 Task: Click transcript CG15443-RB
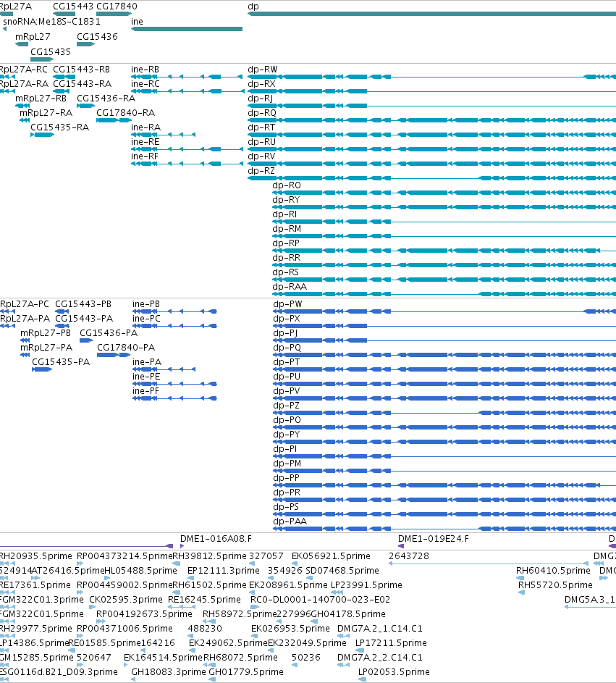64,77
